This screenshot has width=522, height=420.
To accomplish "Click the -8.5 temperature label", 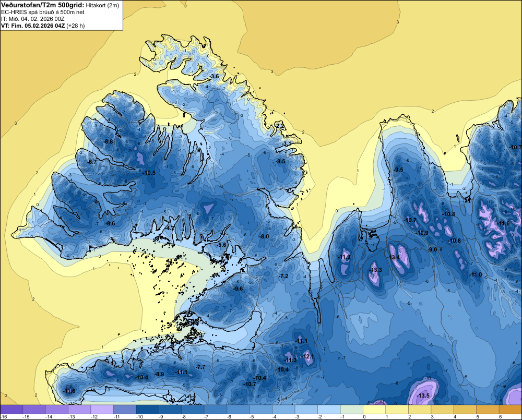I will 280,161.
